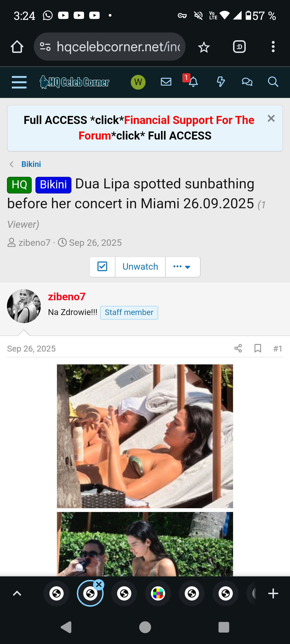Image resolution: width=290 pixels, height=644 pixels.
Task: Tap the browser address bar URL
Action: [118, 47]
